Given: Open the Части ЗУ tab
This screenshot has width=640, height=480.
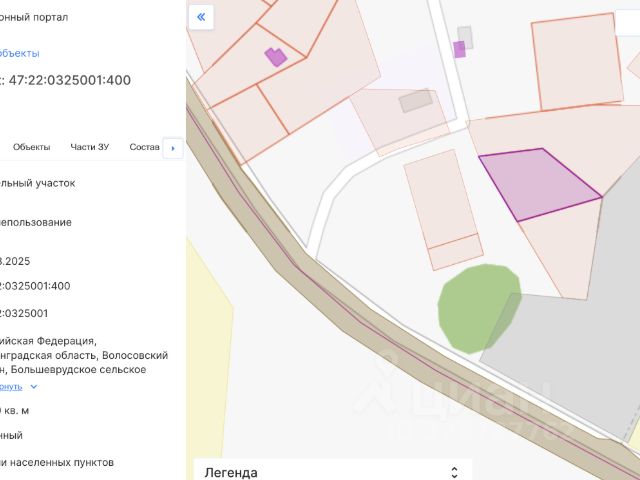Looking at the screenshot, I should (x=90, y=147).
